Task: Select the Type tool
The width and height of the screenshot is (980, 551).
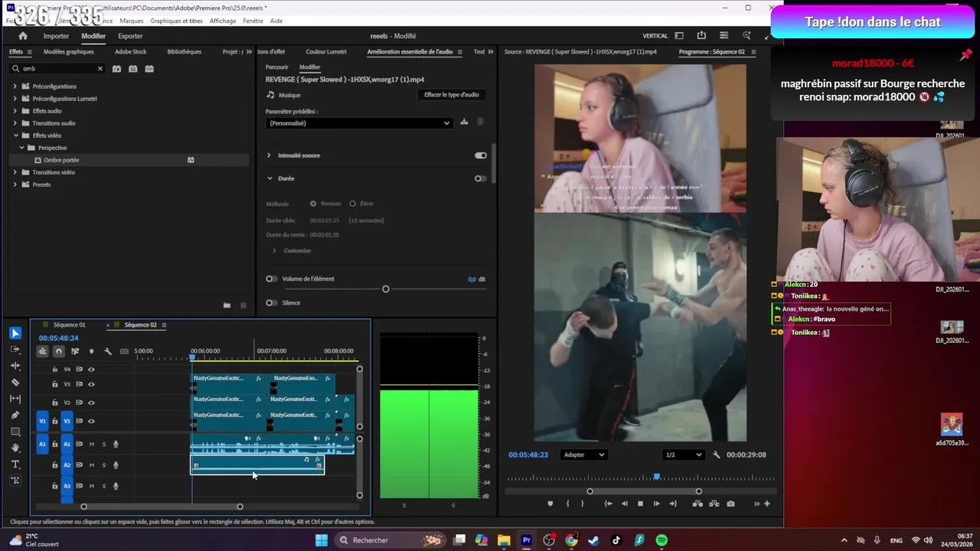Action: [15, 465]
